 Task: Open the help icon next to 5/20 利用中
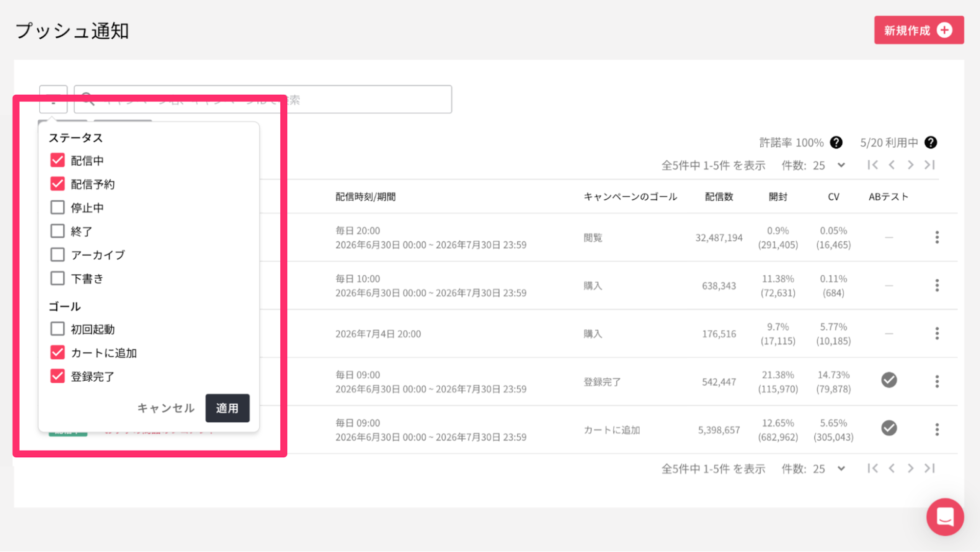coord(930,143)
